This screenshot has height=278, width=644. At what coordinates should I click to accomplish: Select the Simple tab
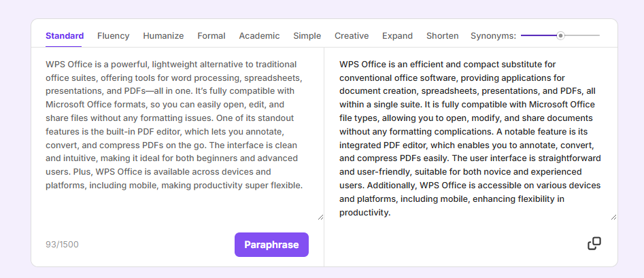[307, 36]
